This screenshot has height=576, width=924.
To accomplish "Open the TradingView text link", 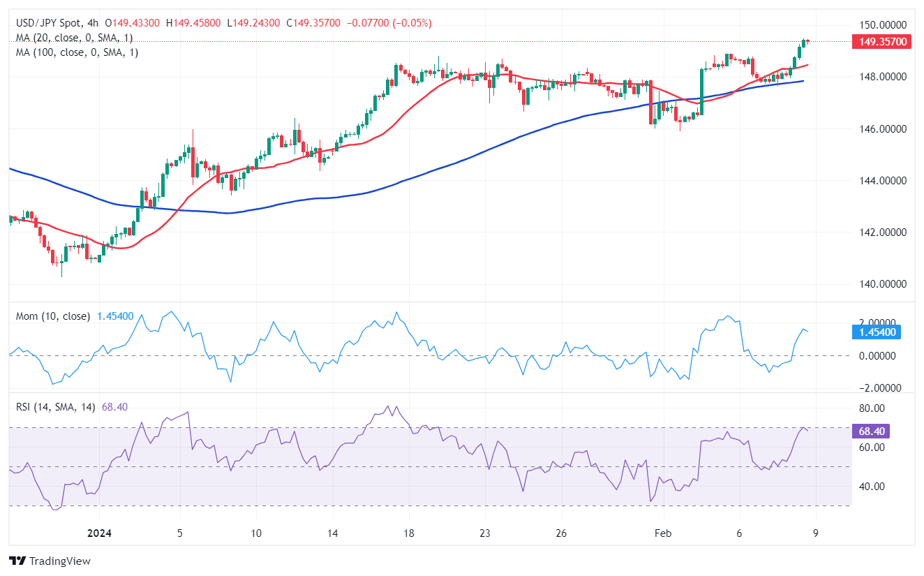I will (60, 561).
